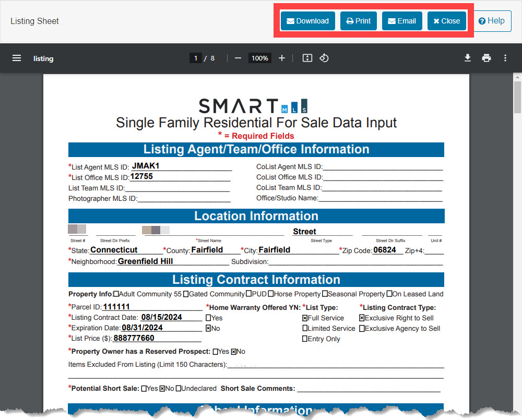Image resolution: width=522 pixels, height=420 pixels.
Task: Click Neighborhood value Greenfield Hill
Action: tap(146, 261)
